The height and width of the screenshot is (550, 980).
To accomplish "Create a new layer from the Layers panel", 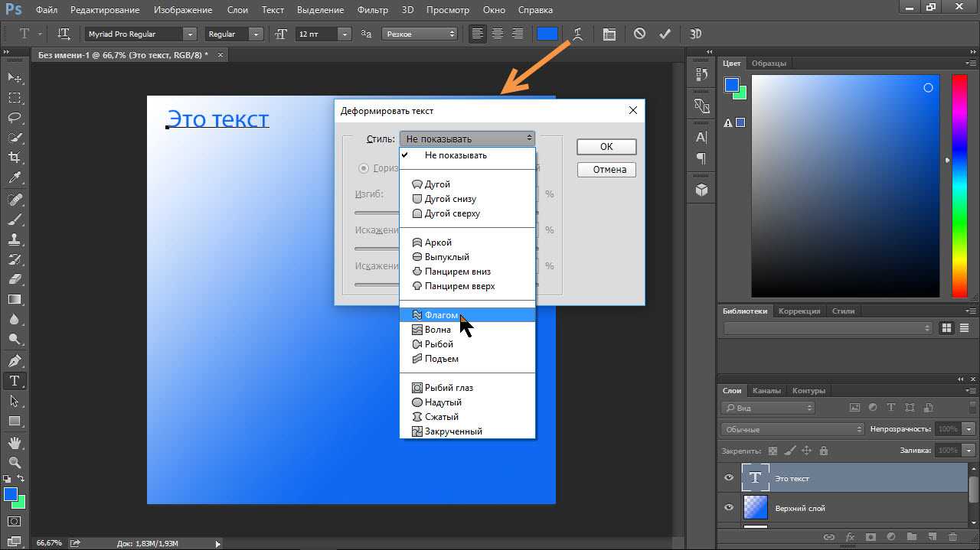I will (x=932, y=536).
